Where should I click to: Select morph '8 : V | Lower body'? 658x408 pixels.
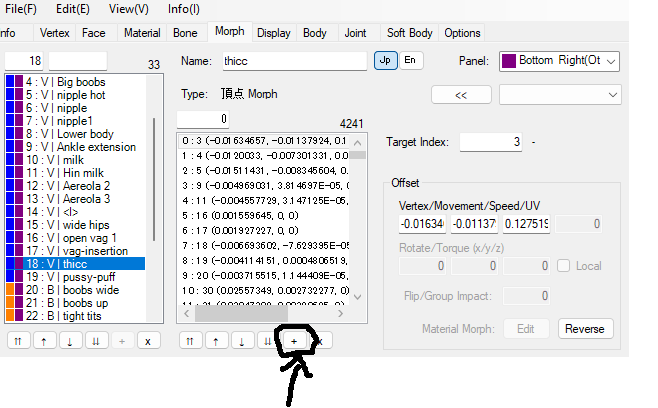pyautogui.click(x=76, y=134)
